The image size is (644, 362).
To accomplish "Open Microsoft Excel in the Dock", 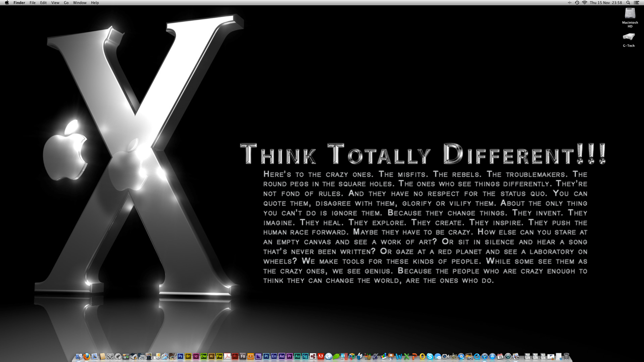I will [x=406, y=356].
